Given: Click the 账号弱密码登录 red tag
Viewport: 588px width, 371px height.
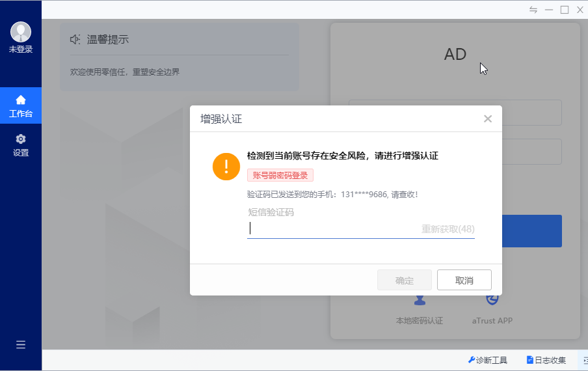Looking at the screenshot, I should pyautogui.click(x=280, y=175).
